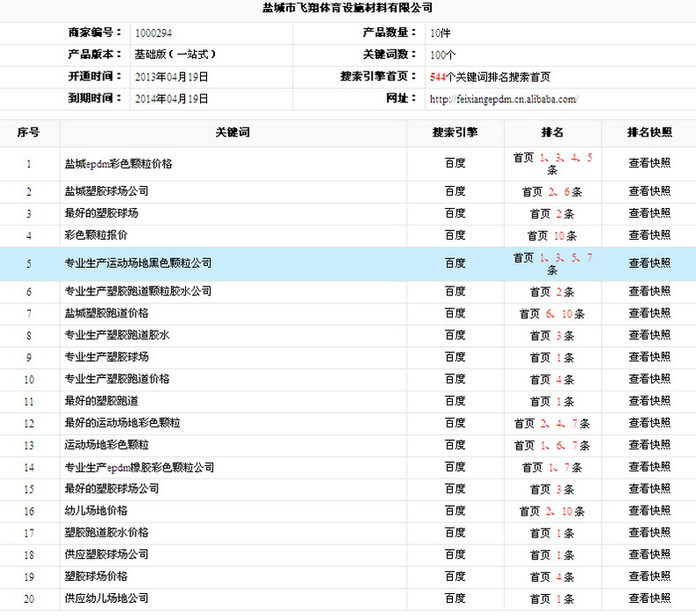Select keyword 运动场地彩色颗粒 in row 13
Viewport: 696px width, 616px height.
point(107,445)
